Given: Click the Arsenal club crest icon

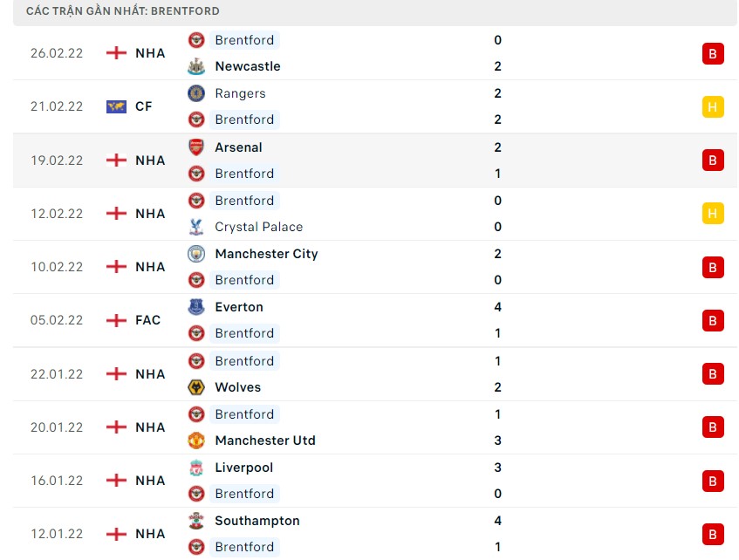Looking at the screenshot, I should coord(196,147).
